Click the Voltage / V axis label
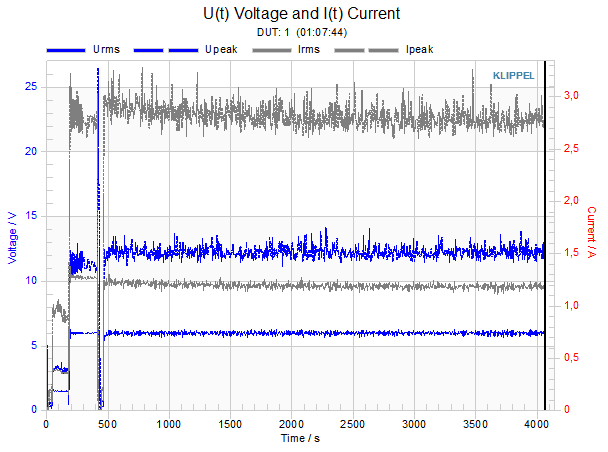The height and width of the screenshot is (452, 608). (12, 238)
